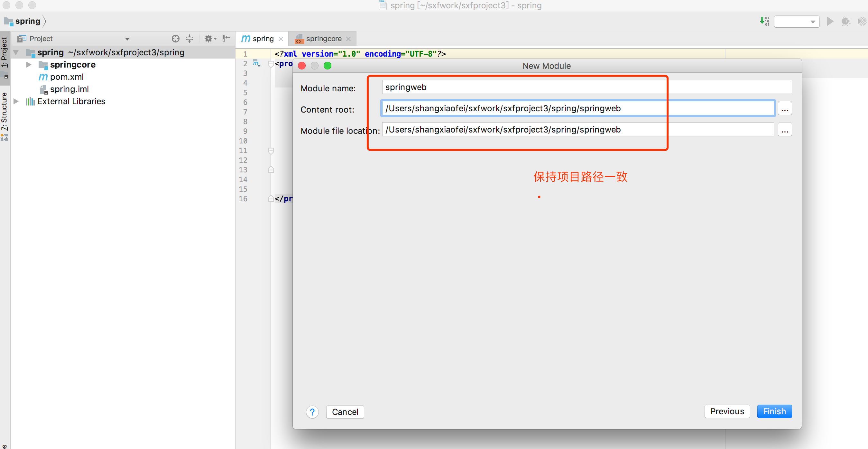Open run configuration dropdown
Viewport: 868px width, 449px height.
797,22
